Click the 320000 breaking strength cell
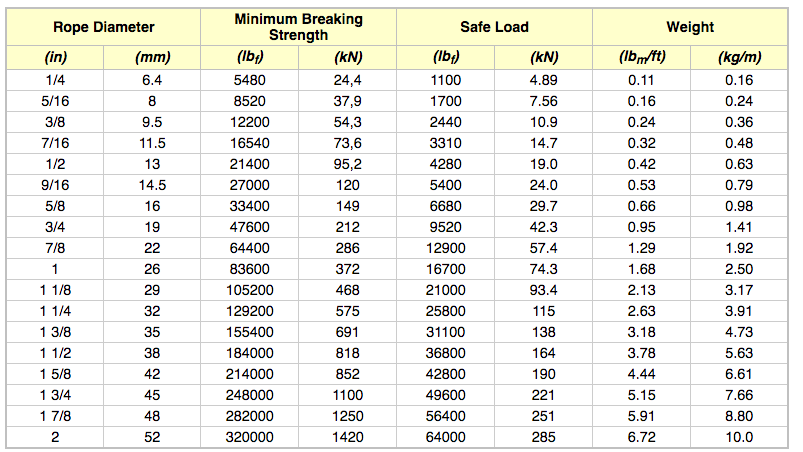This screenshot has width=803, height=452. pyautogui.click(x=250, y=437)
